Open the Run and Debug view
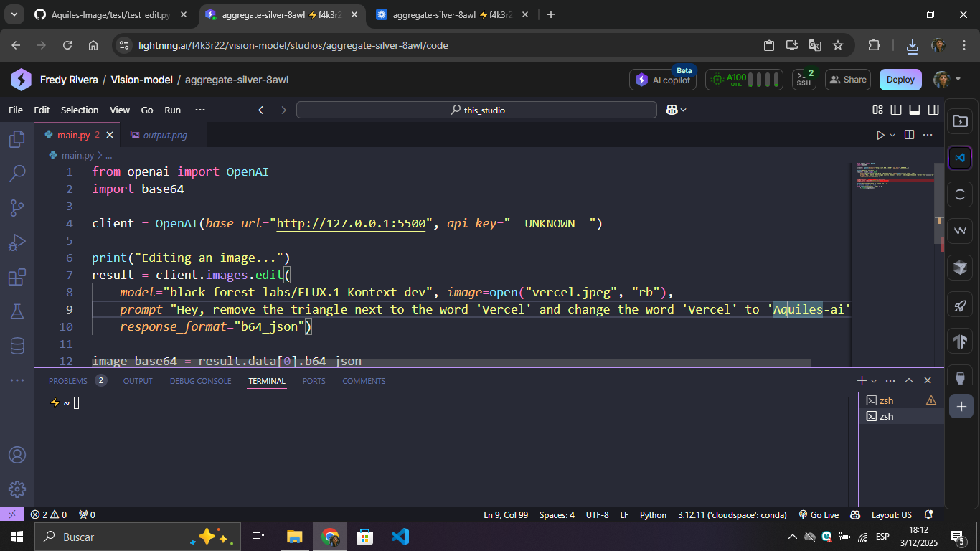980x551 pixels. coord(17,242)
